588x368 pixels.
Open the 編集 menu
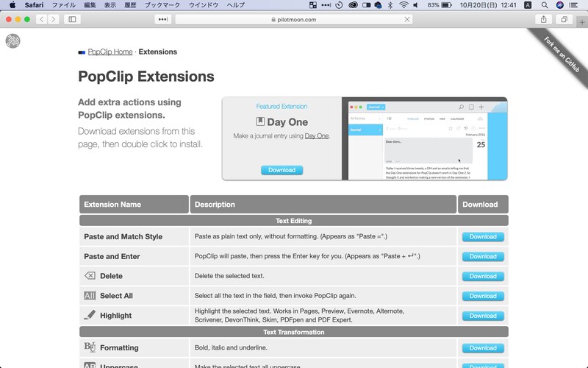90,5
